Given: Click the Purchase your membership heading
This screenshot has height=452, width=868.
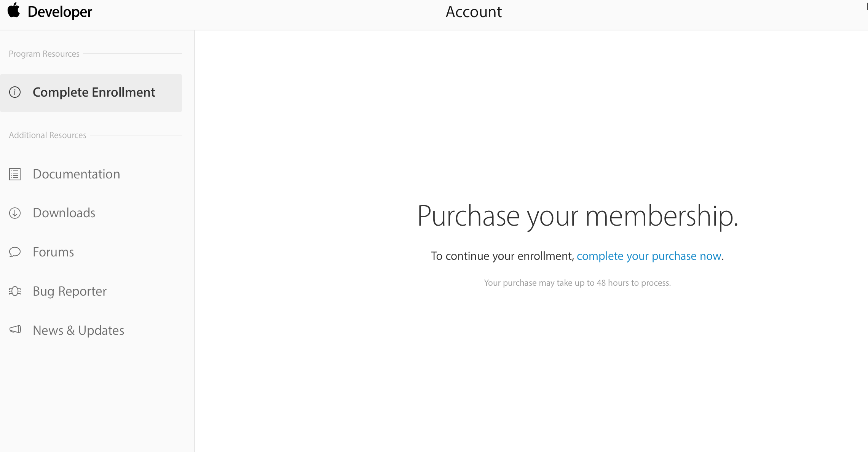Looking at the screenshot, I should point(578,216).
